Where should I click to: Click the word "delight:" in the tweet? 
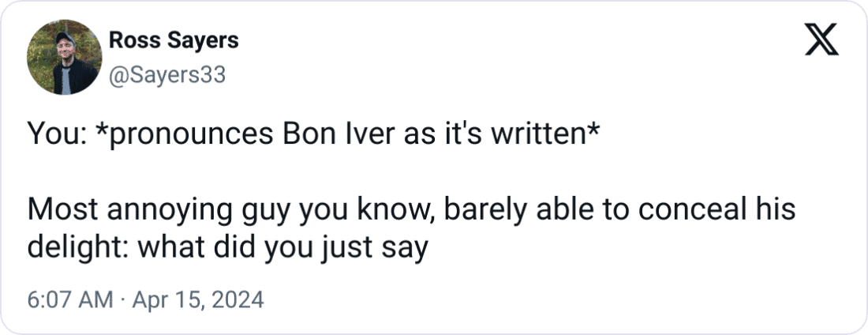coord(79,247)
